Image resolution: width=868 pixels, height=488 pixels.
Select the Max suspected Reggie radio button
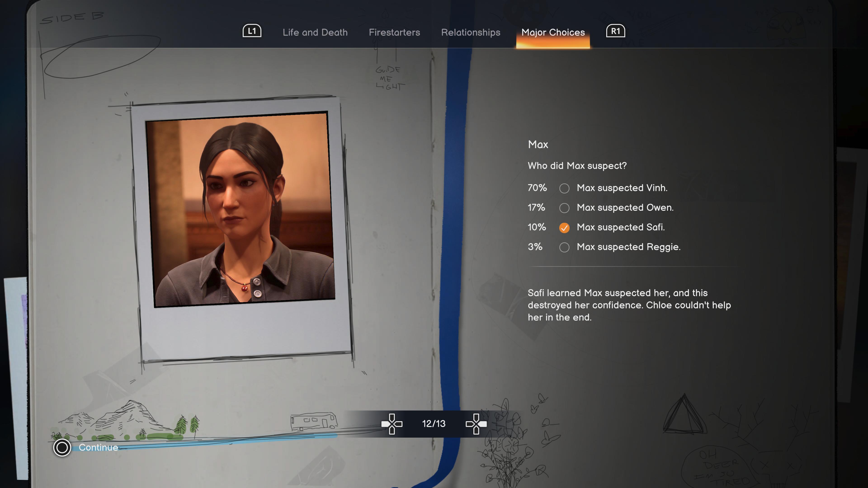pyautogui.click(x=564, y=248)
